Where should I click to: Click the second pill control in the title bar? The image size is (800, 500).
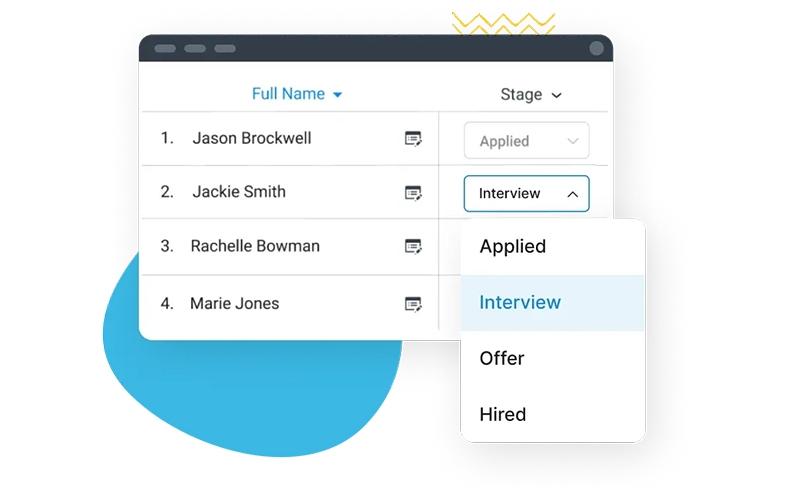tap(195, 48)
